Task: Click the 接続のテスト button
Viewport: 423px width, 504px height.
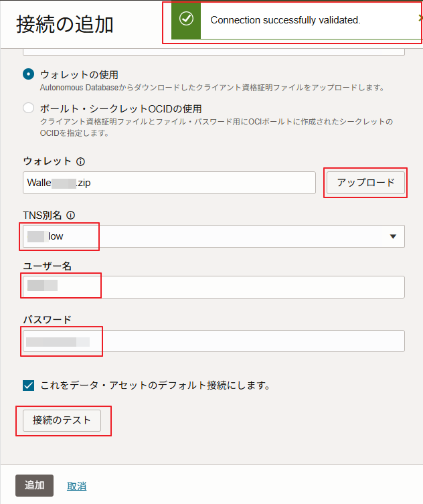Action: [x=62, y=420]
